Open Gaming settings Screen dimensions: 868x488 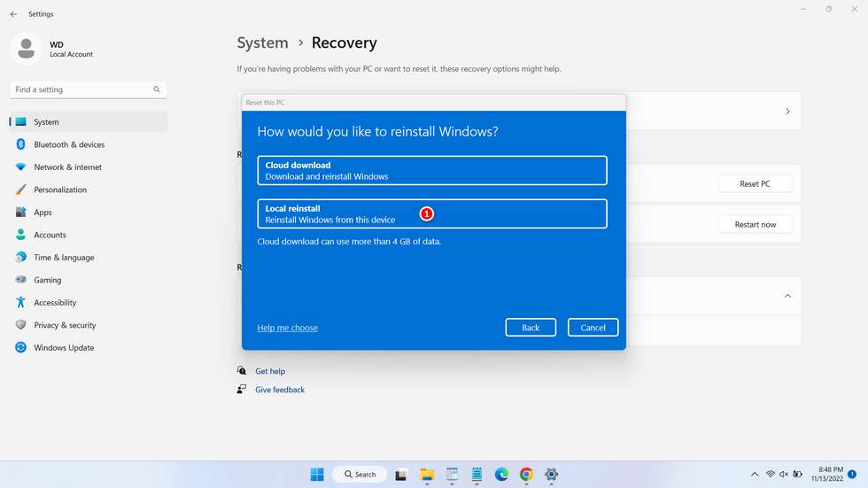pos(89,280)
